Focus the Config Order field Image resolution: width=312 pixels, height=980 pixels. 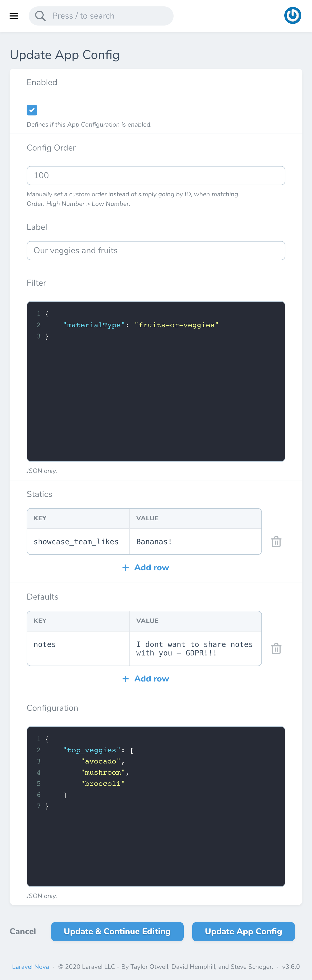[156, 175]
